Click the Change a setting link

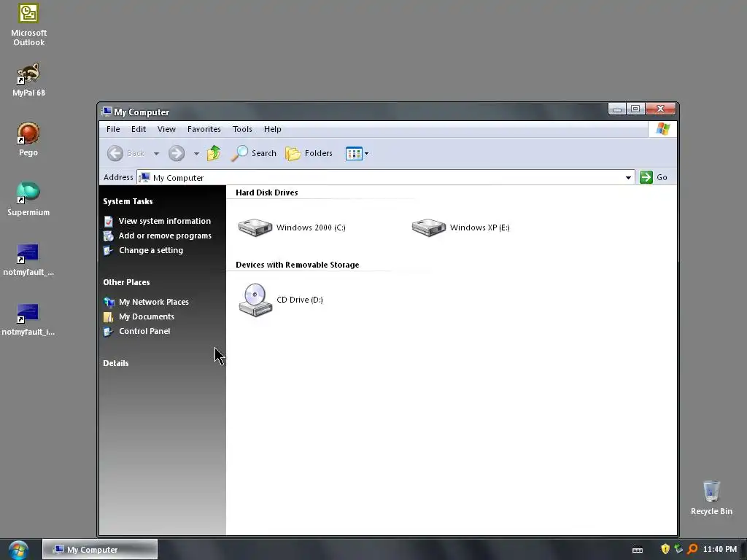[151, 251]
